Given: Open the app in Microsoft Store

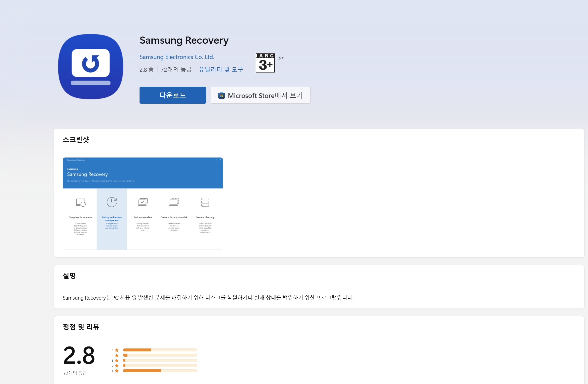Looking at the screenshot, I should point(260,95).
